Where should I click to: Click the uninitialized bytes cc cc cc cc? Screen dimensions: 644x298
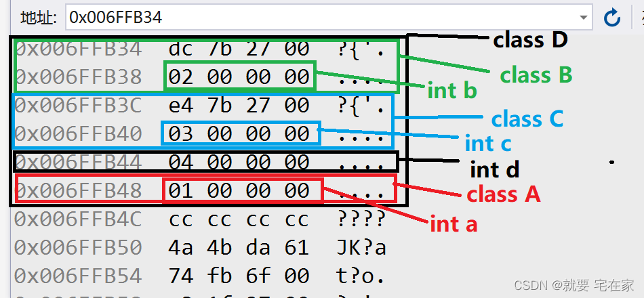coord(239,219)
